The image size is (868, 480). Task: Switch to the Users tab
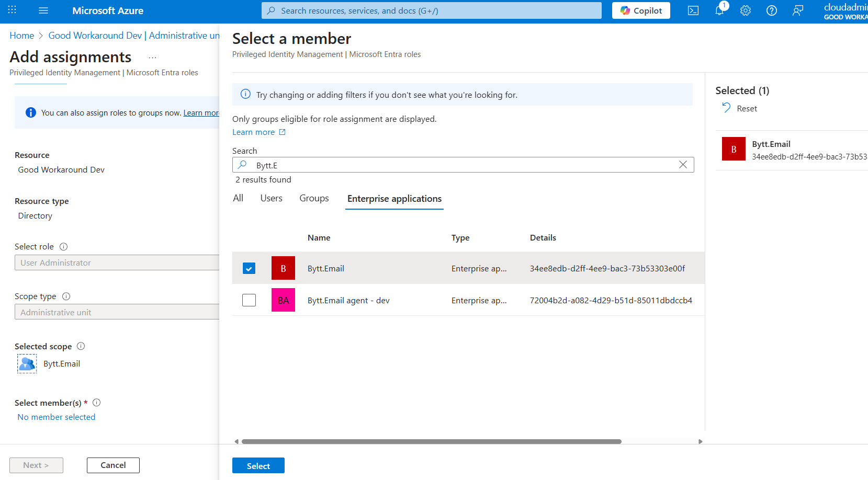(271, 198)
